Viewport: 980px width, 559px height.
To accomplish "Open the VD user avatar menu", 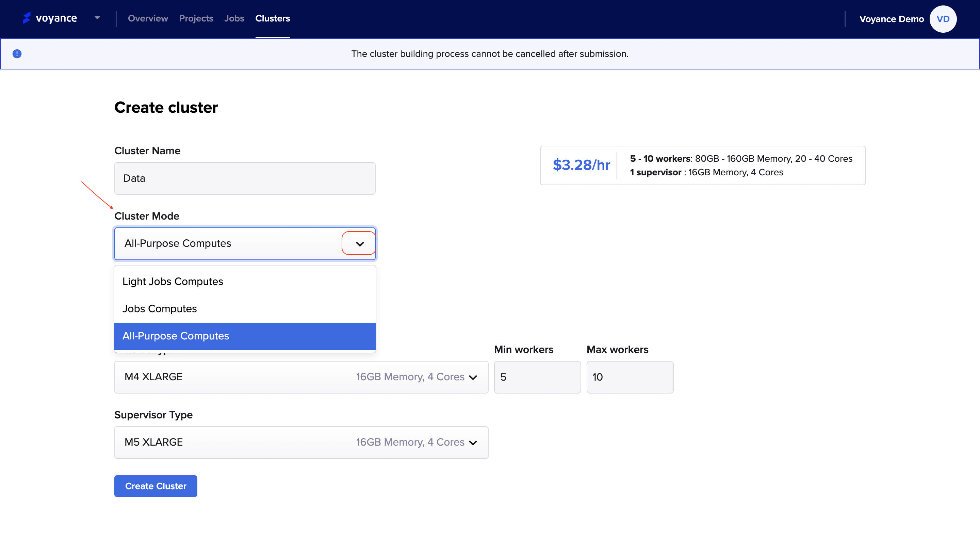I will tap(943, 19).
